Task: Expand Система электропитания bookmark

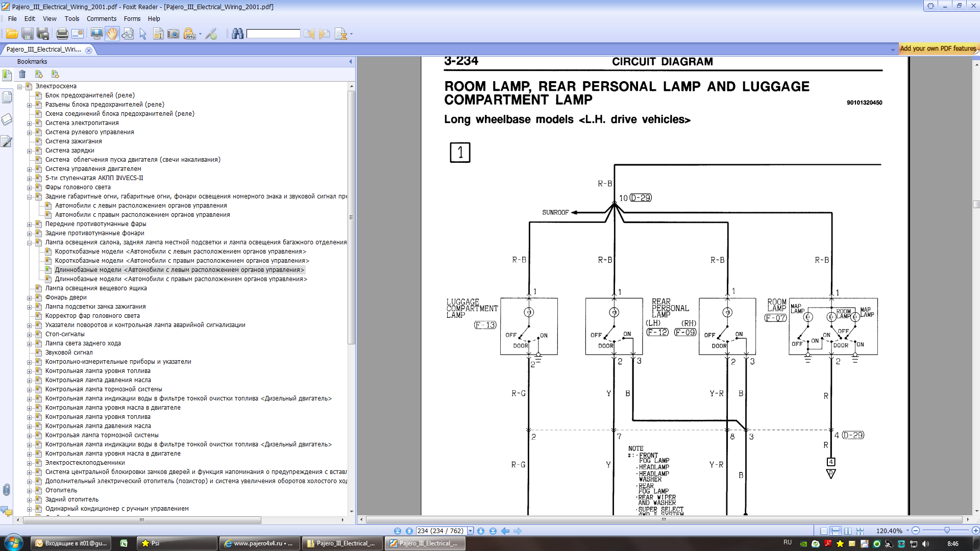Action: pos(30,123)
